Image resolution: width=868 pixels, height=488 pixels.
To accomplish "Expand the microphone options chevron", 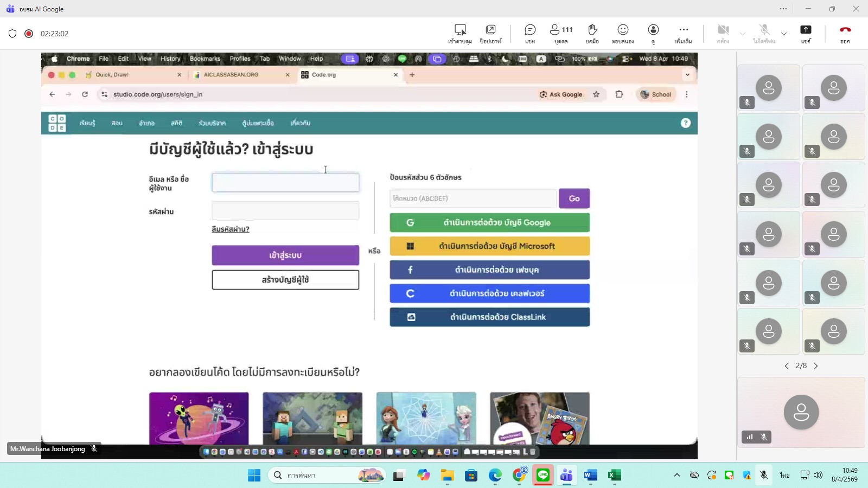I will pyautogui.click(x=783, y=34).
